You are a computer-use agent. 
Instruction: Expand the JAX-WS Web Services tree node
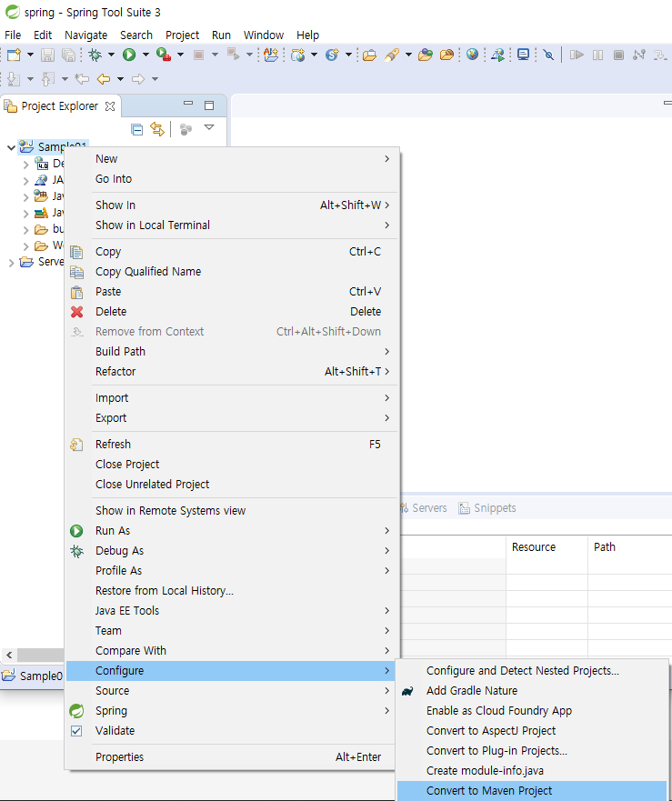[x=25, y=181]
